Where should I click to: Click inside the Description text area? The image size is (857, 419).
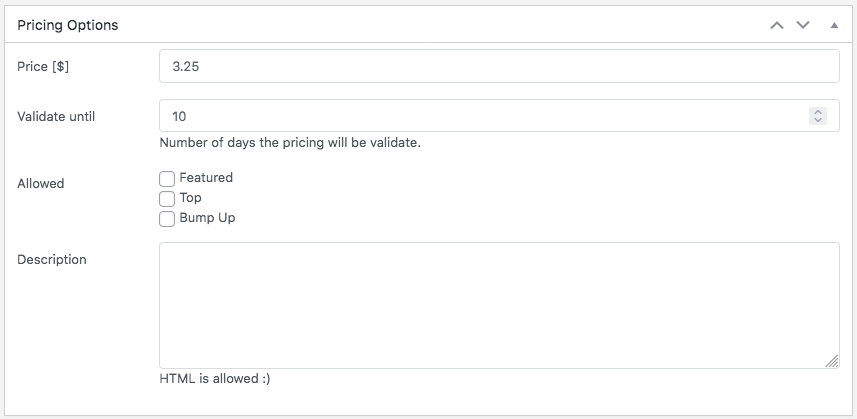click(x=499, y=305)
